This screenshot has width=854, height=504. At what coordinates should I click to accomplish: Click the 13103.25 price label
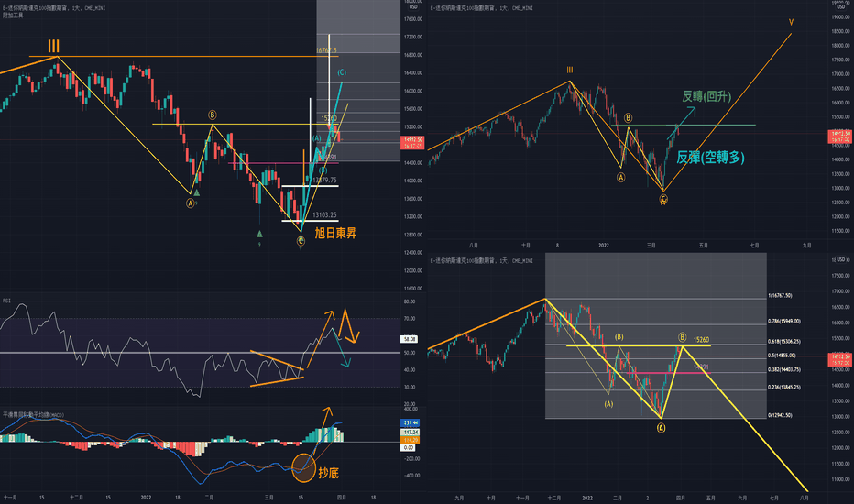pos(324,214)
